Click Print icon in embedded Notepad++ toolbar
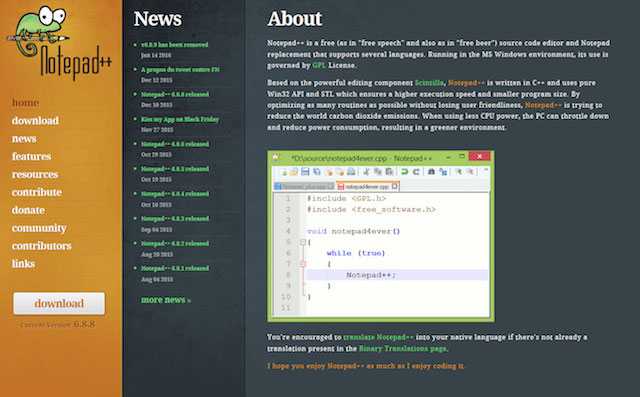The width and height of the screenshot is (640, 397). [351, 171]
